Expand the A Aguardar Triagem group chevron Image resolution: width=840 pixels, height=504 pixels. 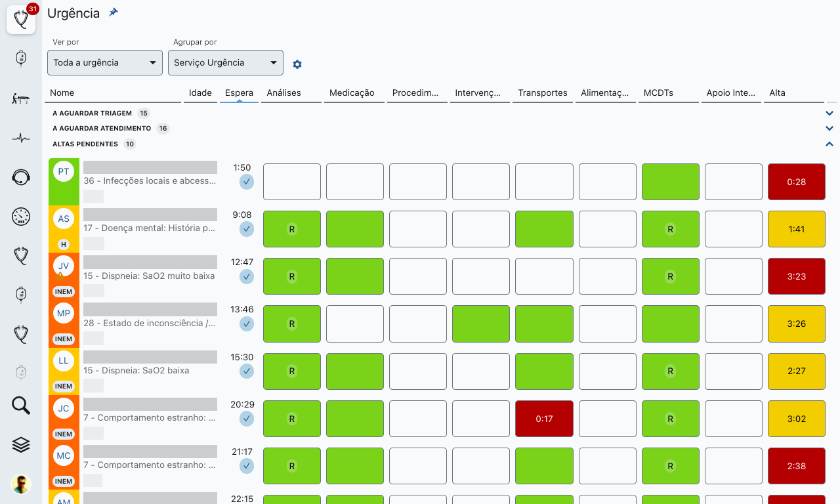829,114
